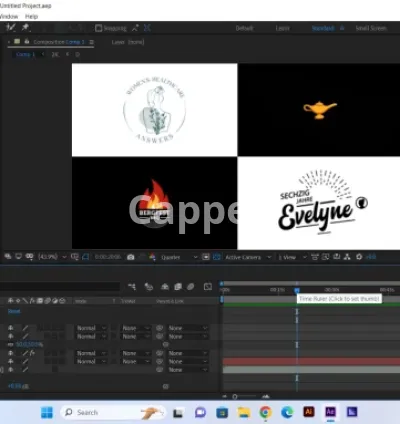Viewport: 400px width, 424px height.
Task: Open the comp flowchart icon
Action: pos(347,257)
